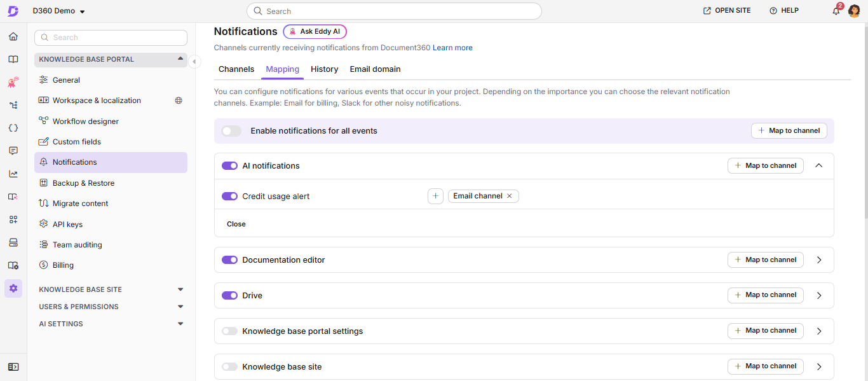The width and height of the screenshot is (868, 381).
Task: Toggle Enable notifications for all events
Action: pos(231,131)
